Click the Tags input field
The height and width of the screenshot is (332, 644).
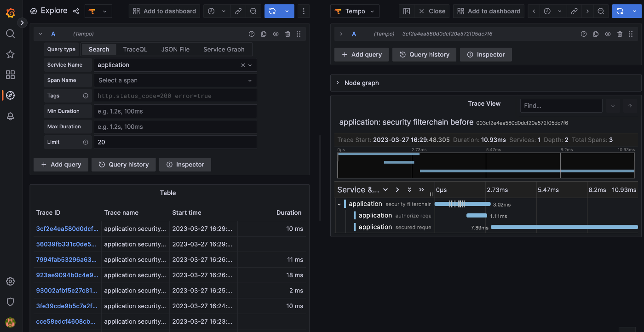click(x=175, y=96)
